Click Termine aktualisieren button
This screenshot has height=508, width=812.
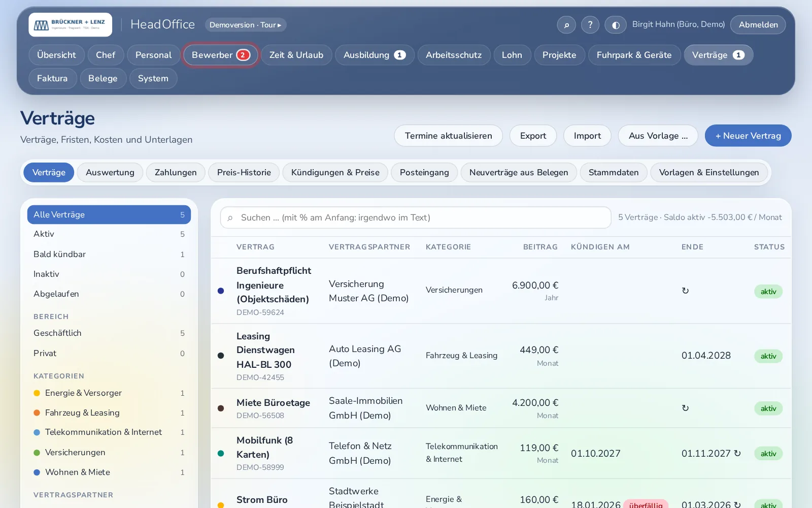point(449,136)
